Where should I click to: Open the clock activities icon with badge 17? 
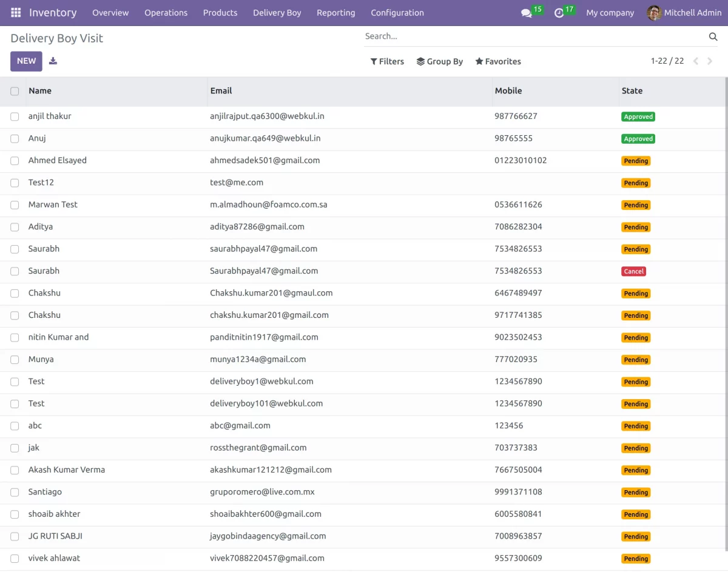559,13
